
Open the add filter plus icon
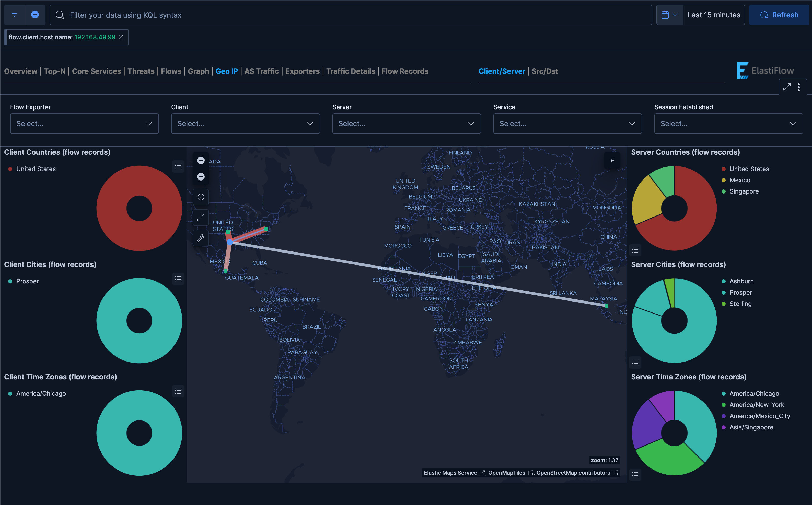[x=35, y=15]
